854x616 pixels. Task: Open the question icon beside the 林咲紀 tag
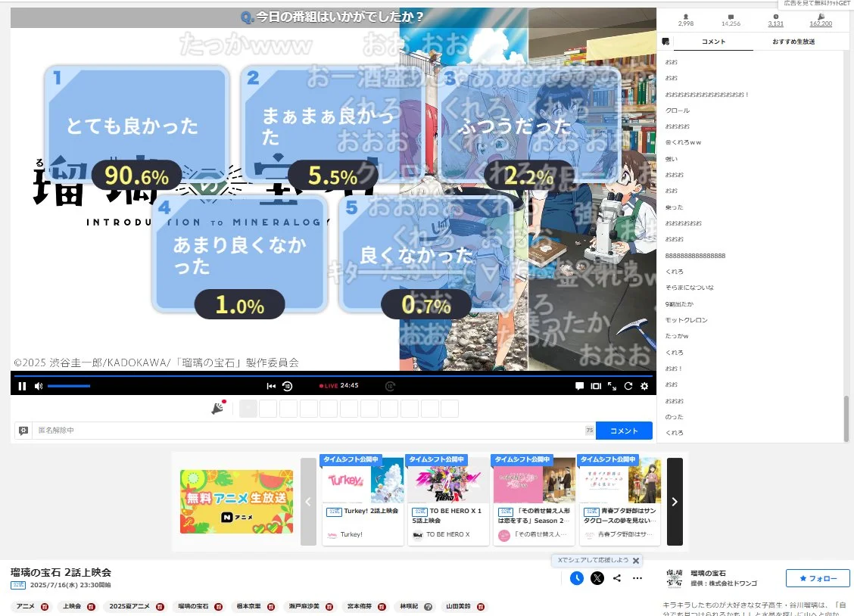428,607
